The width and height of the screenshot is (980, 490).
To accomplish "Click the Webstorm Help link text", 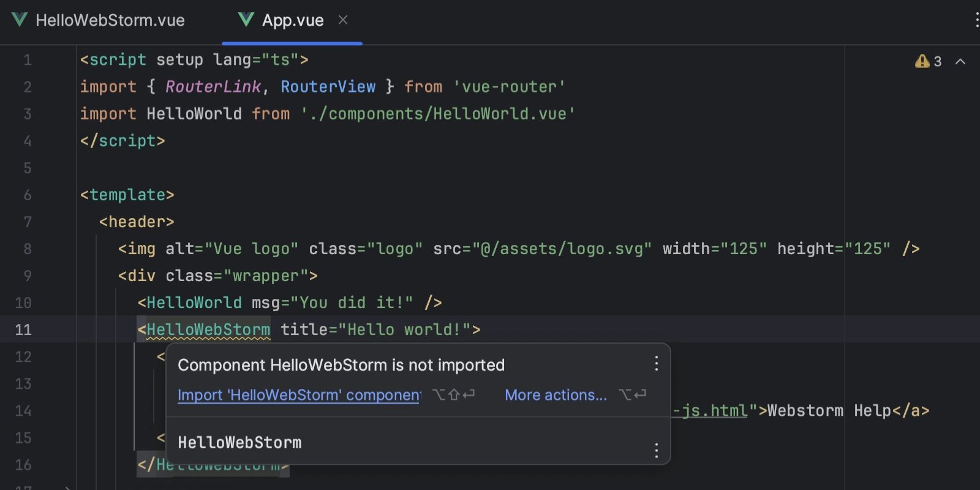I will point(829,410).
